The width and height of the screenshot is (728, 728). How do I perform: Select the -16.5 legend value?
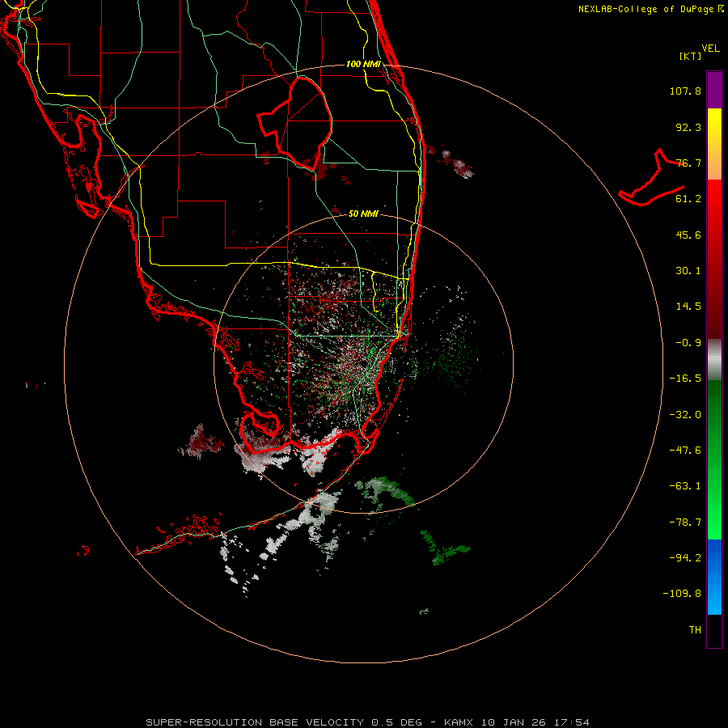pyautogui.click(x=685, y=379)
